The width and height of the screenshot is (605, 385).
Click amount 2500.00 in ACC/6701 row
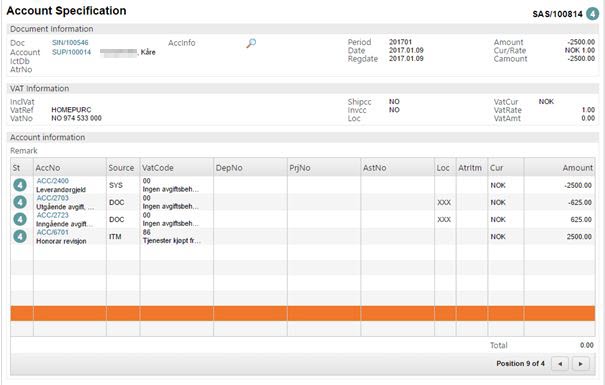point(579,236)
